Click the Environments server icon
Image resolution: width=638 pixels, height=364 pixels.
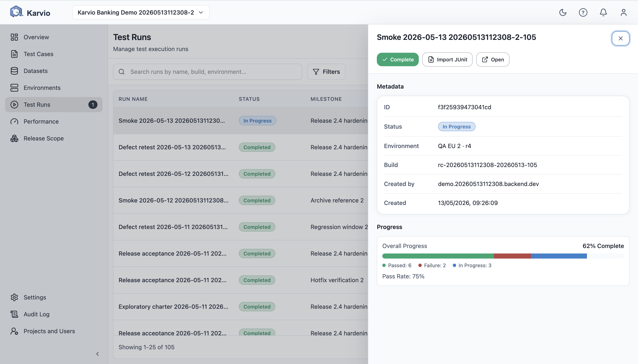14,88
